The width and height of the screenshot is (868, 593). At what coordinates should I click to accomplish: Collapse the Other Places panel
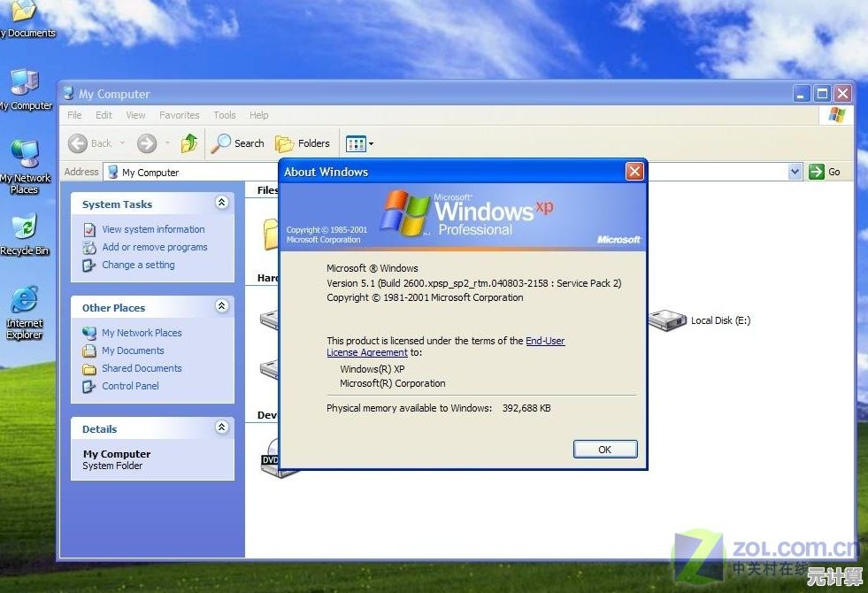click(x=221, y=307)
